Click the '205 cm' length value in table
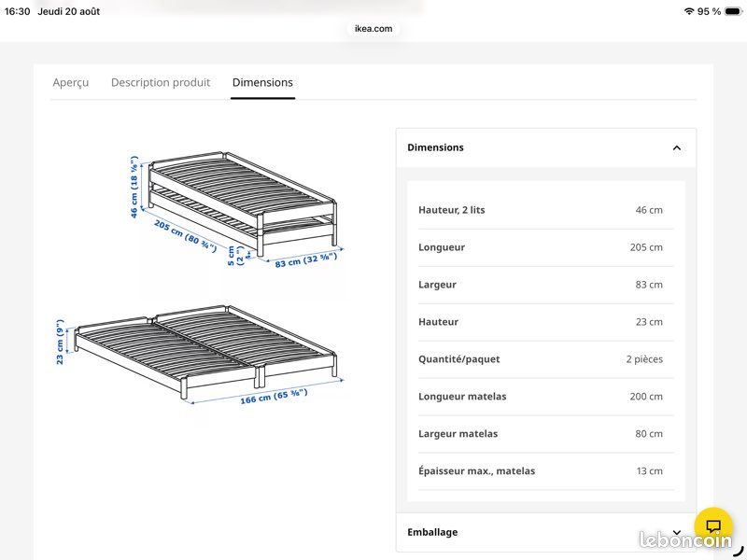Viewport: 747px width, 560px height. [x=646, y=247]
